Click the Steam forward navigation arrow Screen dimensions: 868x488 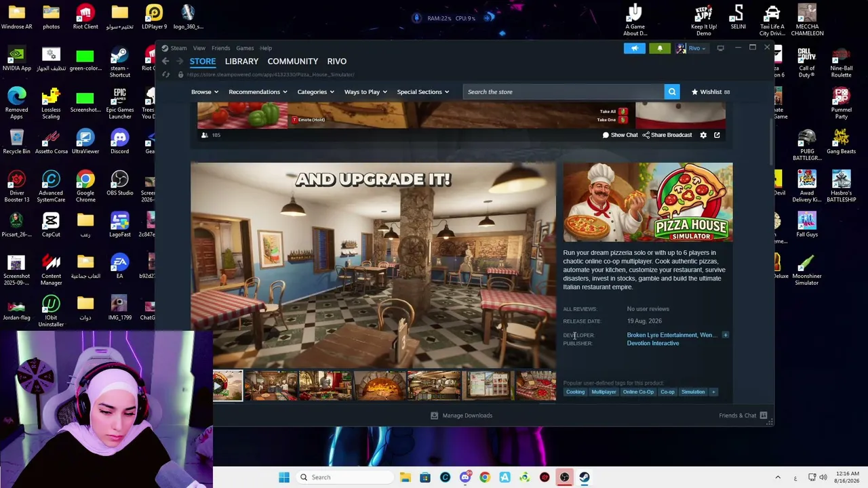point(178,61)
